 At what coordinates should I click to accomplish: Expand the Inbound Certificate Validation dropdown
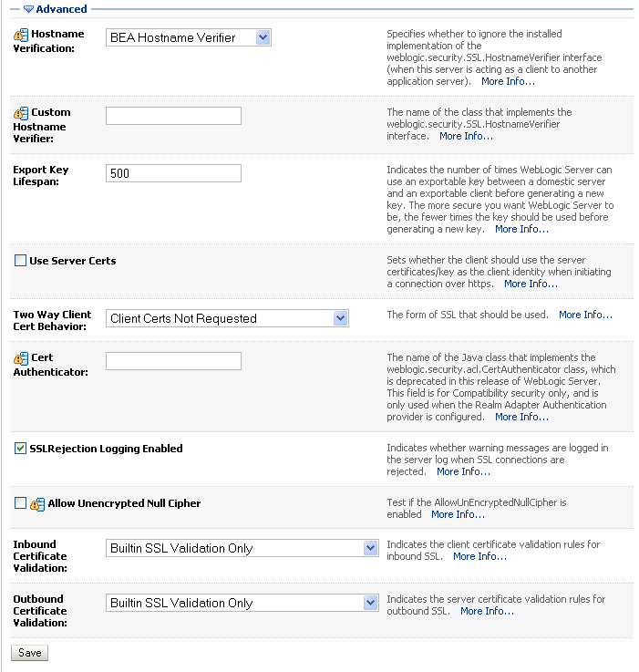(x=370, y=548)
